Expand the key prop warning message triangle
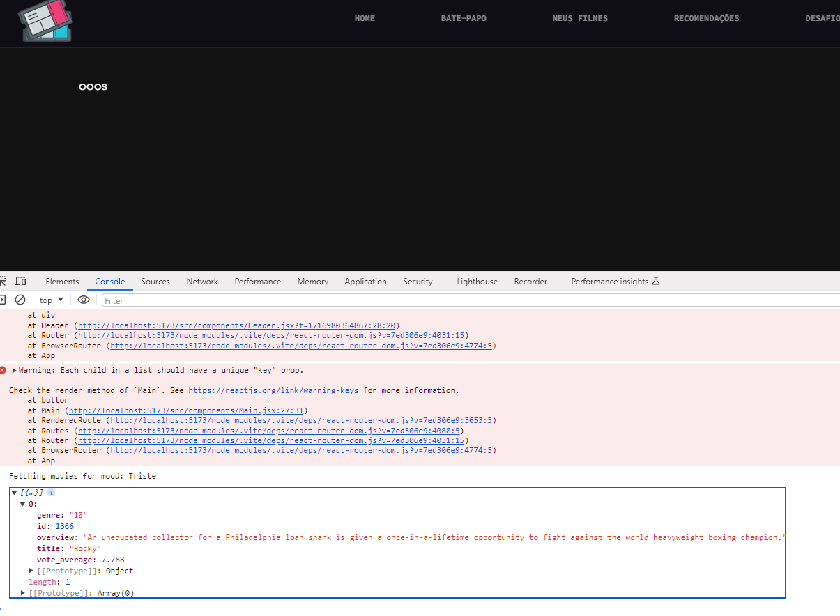This screenshot has height=616, width=840. click(15, 370)
